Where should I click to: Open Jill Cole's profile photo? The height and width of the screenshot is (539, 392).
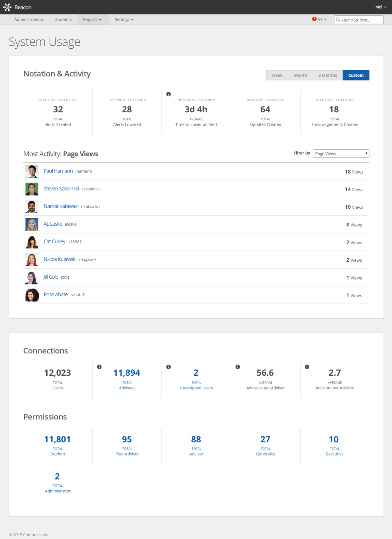pyautogui.click(x=32, y=277)
